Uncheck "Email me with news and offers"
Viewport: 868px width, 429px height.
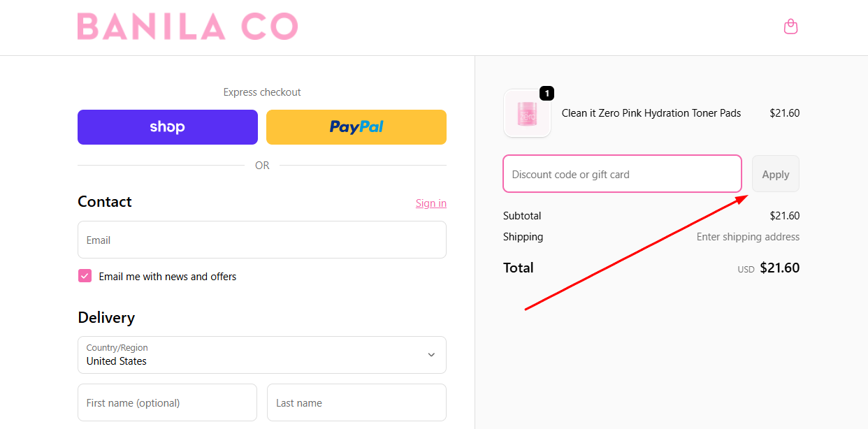tap(85, 275)
